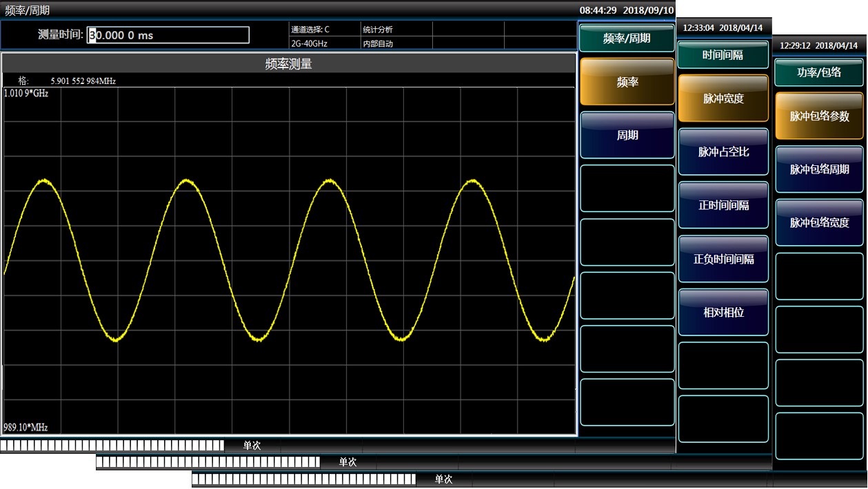Select the 频率 softkey button
The width and height of the screenshot is (868, 489).
tap(627, 82)
